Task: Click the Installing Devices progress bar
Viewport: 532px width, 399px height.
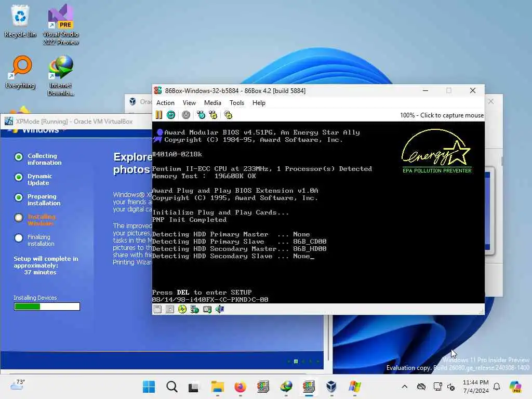Action: 47,307
